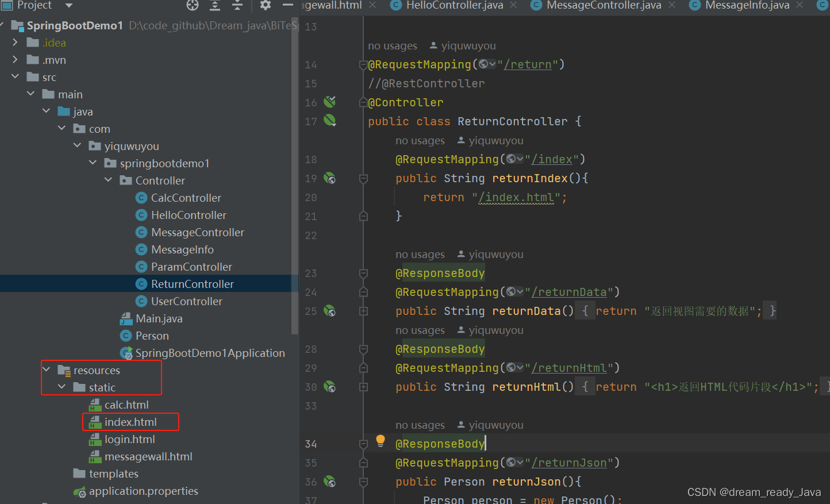Close the messagewall.html tab
Image resolution: width=830 pixels, height=504 pixels.
click(372, 5)
